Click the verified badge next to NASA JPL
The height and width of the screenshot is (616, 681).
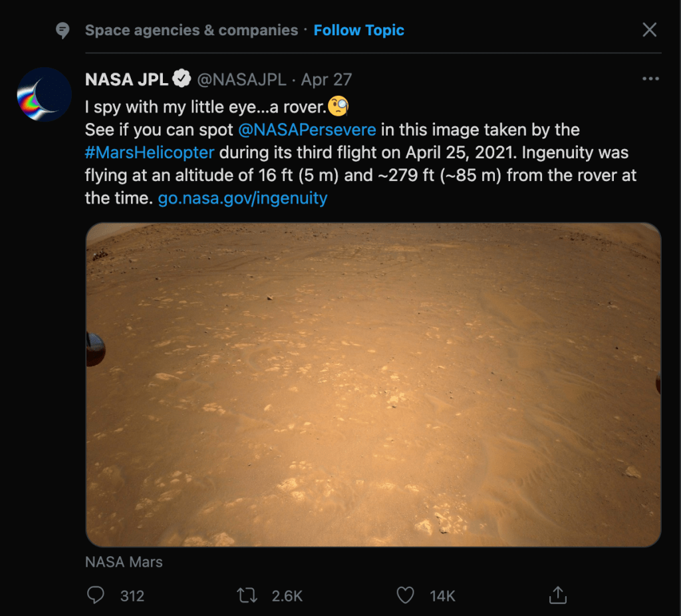(x=182, y=80)
